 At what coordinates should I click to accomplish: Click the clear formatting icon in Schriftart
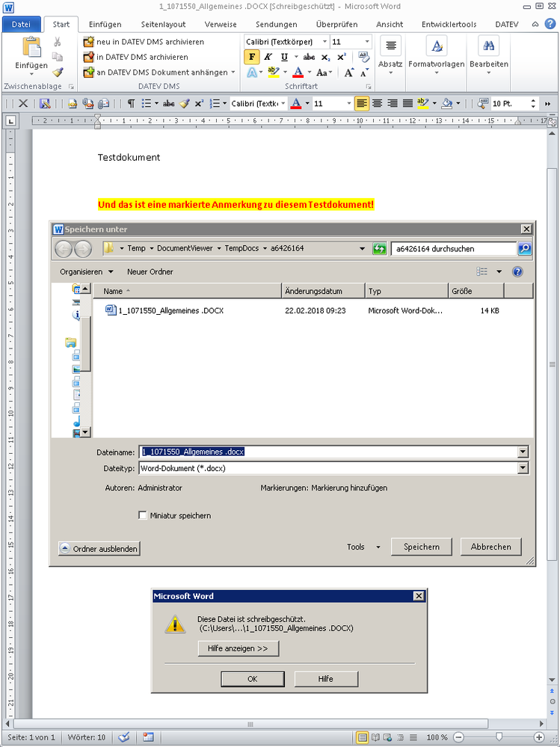tap(364, 57)
